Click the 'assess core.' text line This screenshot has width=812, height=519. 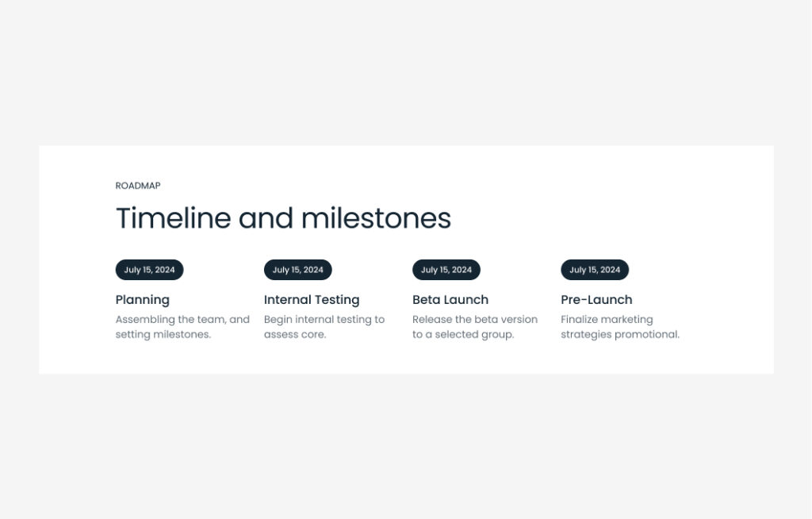pyautogui.click(x=295, y=335)
